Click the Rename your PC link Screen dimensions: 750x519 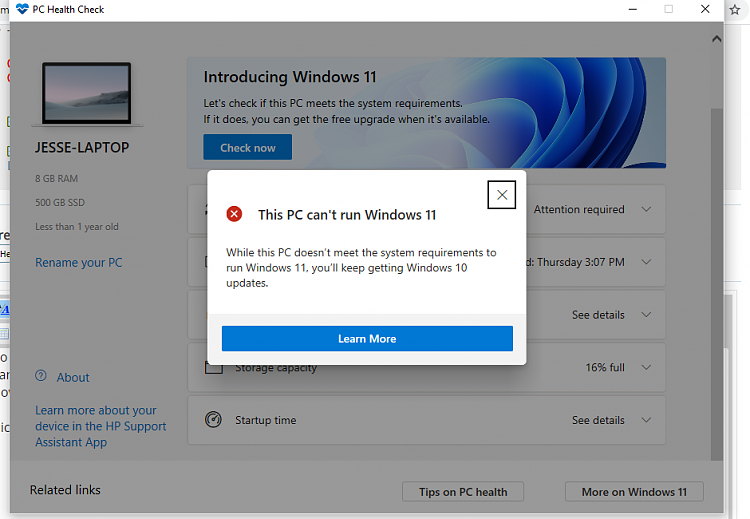pos(79,262)
